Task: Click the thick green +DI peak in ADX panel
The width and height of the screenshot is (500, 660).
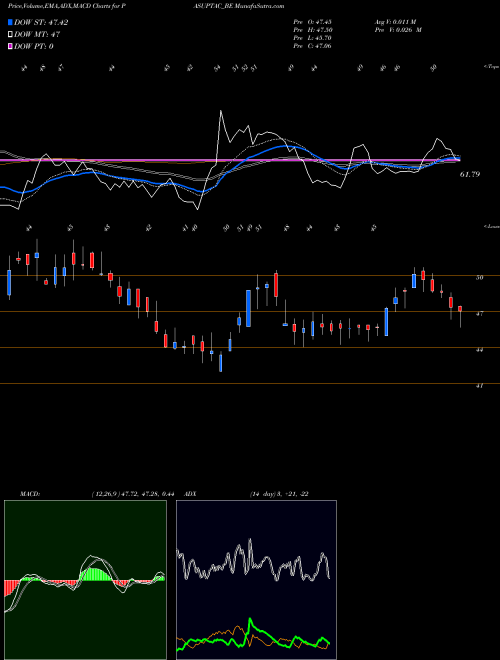Action: (x=250, y=620)
